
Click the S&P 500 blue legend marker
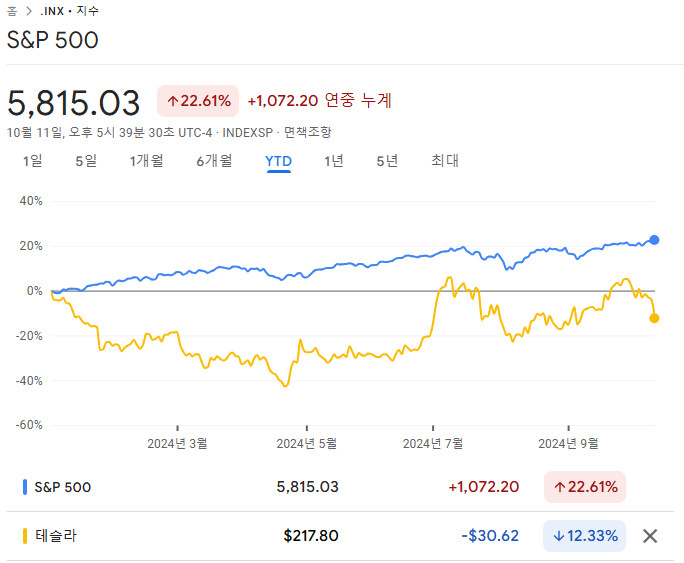coord(24,487)
